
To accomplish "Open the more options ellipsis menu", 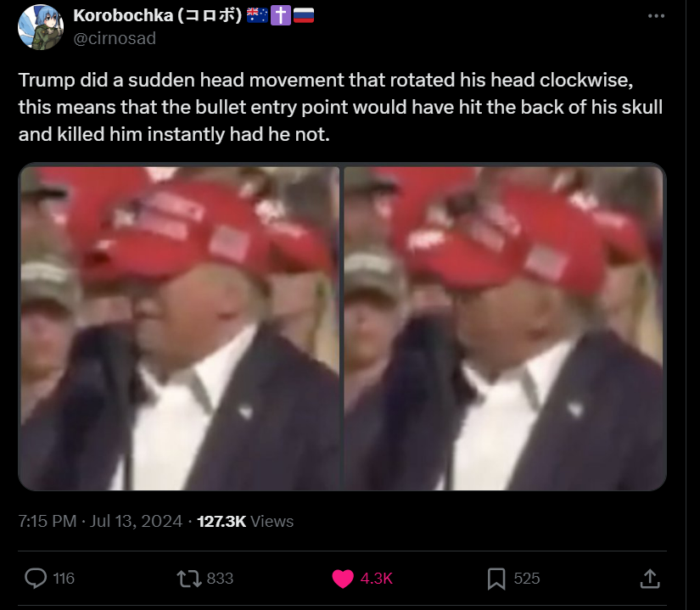I will (656, 16).
